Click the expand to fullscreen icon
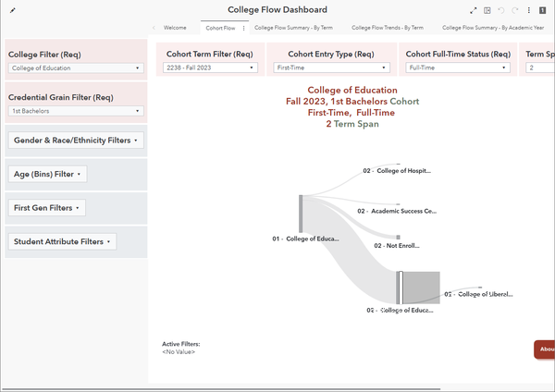 pos(474,10)
